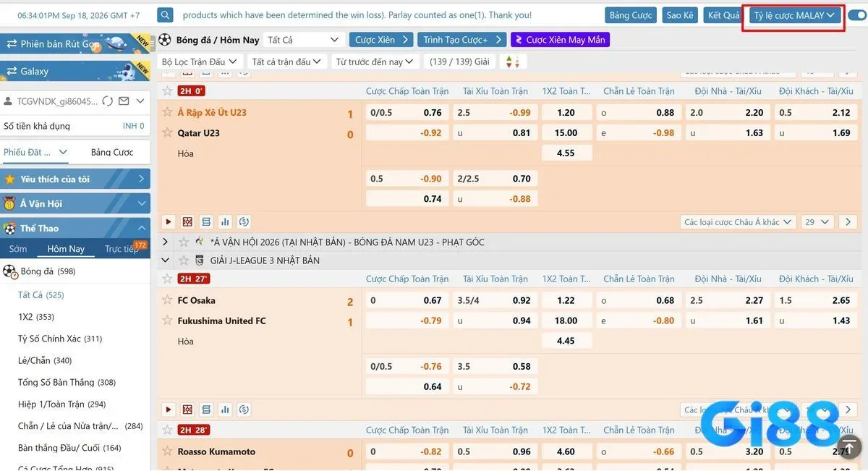Open the mail envelope icon beside username
This screenshot has height=471, width=868.
124,101
